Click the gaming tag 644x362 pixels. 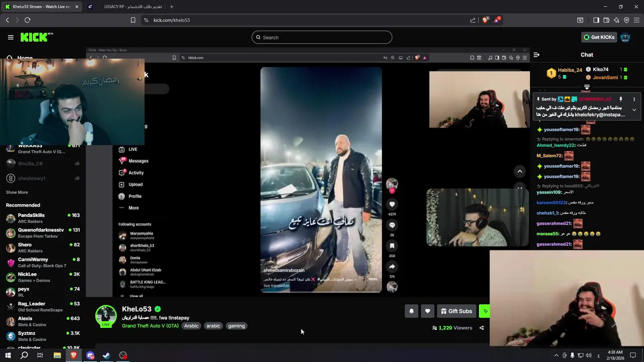[x=236, y=326]
